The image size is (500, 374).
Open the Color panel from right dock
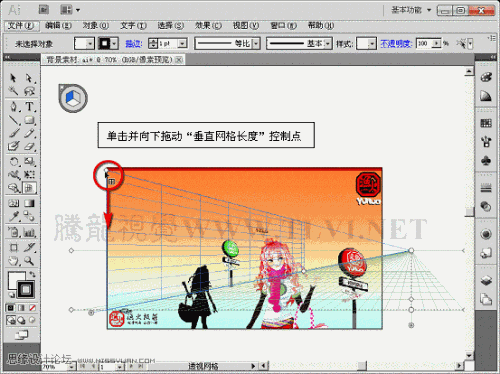point(486,77)
